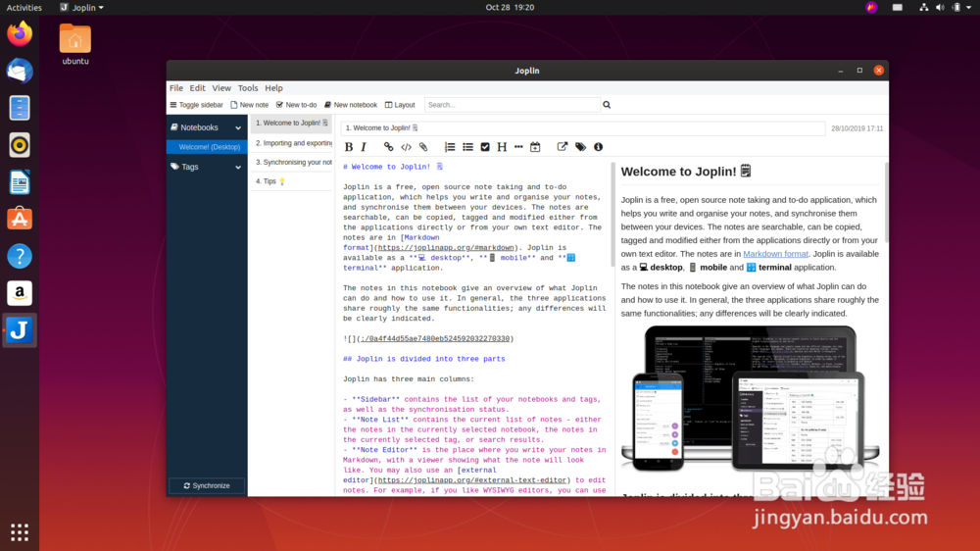980x551 pixels.
Task: Launch Thunderbird mail from dock
Action: point(20,71)
